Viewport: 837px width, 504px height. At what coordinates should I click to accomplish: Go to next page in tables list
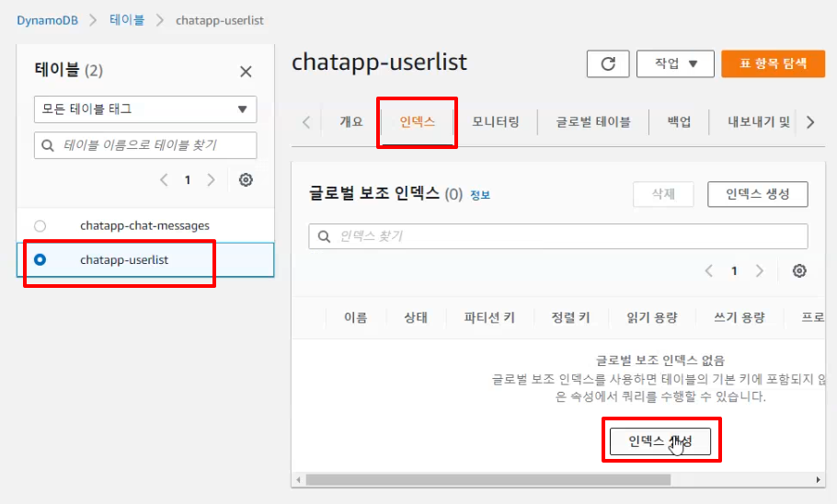[x=211, y=180]
